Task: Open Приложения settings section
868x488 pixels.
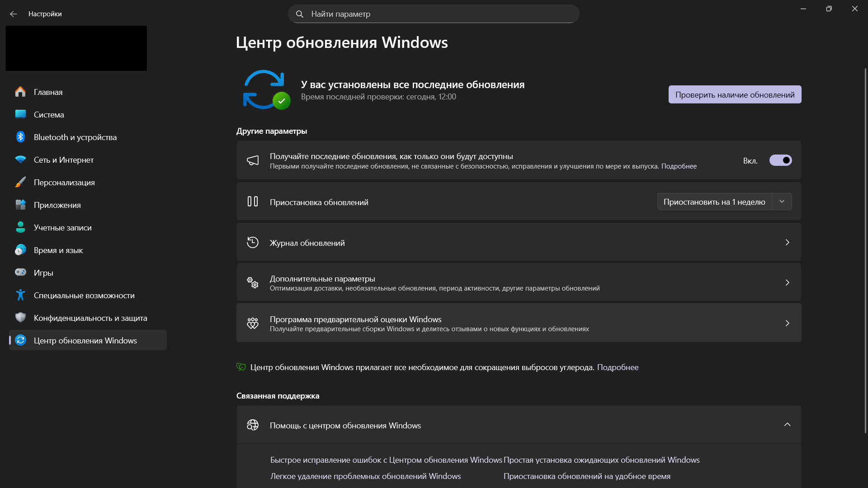Action: pyautogui.click(x=57, y=205)
